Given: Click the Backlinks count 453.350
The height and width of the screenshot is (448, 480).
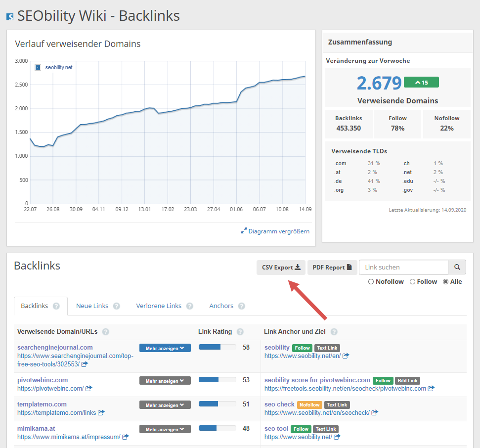Looking at the screenshot, I should point(349,128).
